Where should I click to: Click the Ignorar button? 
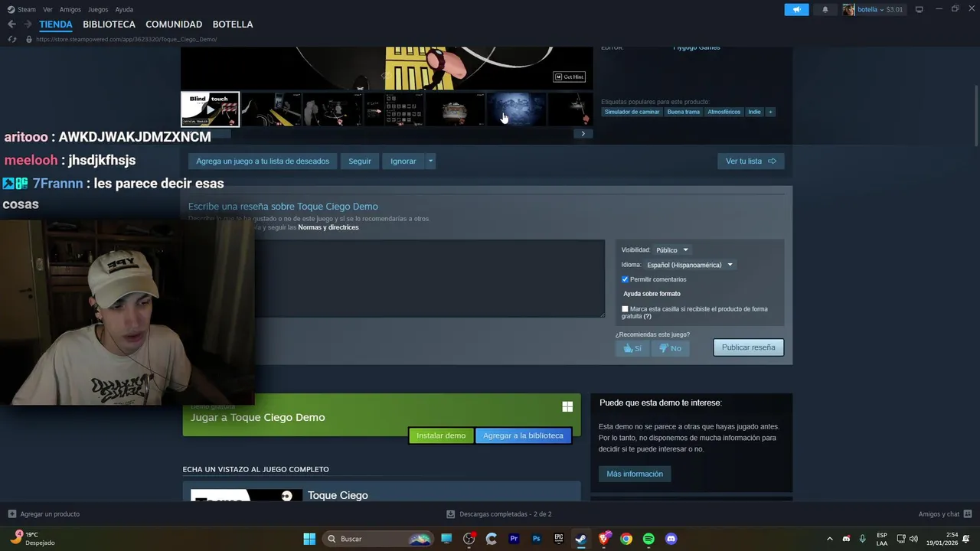pos(403,161)
